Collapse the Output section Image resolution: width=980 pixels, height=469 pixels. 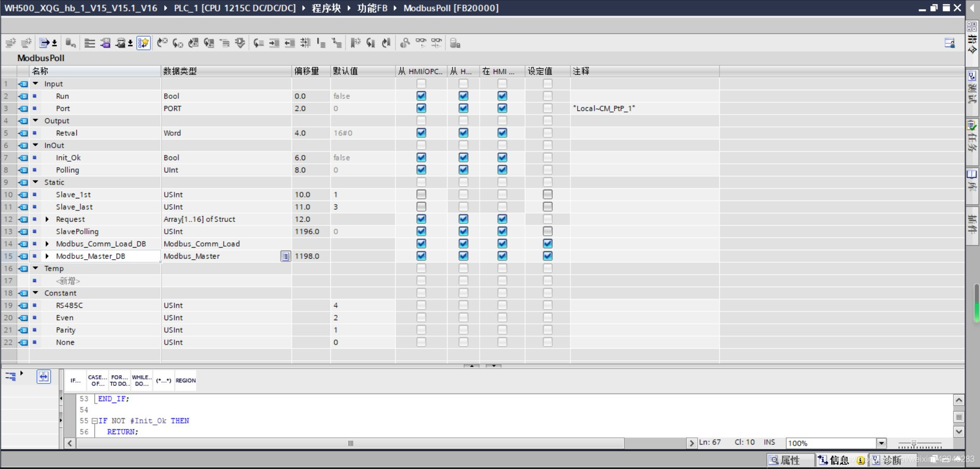click(36, 120)
